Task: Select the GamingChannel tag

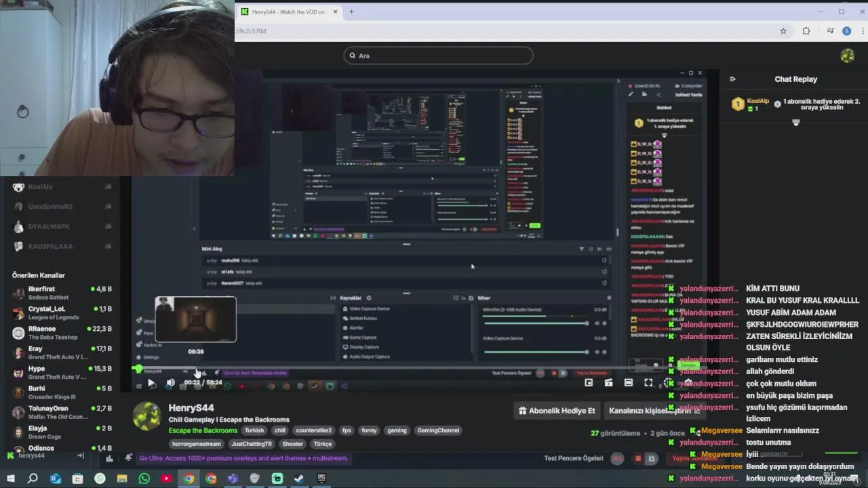Action: pyautogui.click(x=438, y=430)
